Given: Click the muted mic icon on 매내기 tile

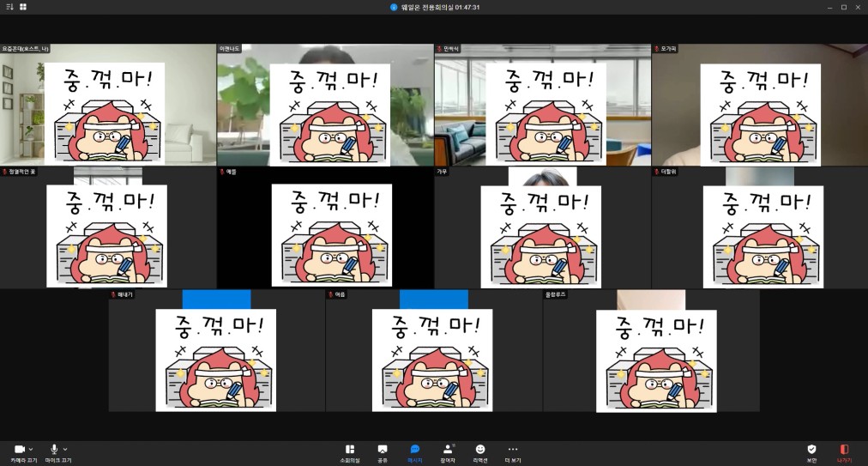Looking at the screenshot, I should pos(113,294).
